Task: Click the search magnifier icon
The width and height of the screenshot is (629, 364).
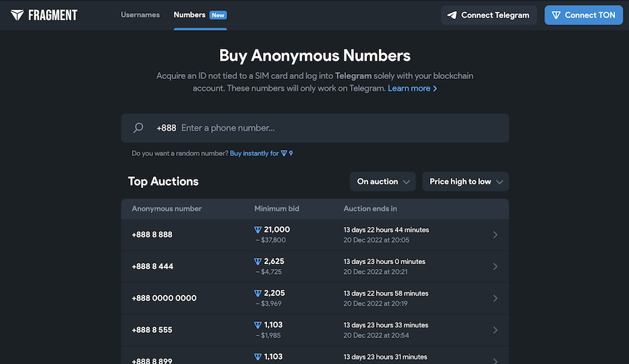Action: pos(138,128)
